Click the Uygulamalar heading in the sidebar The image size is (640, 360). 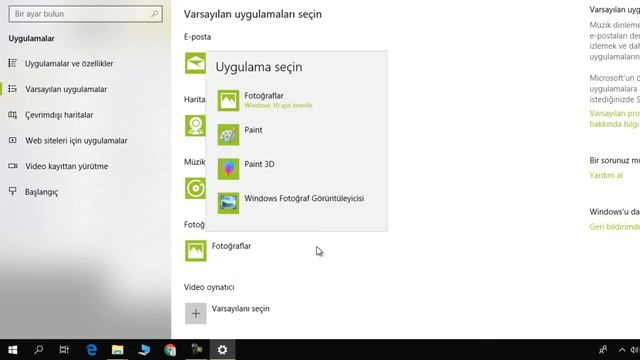click(31, 38)
